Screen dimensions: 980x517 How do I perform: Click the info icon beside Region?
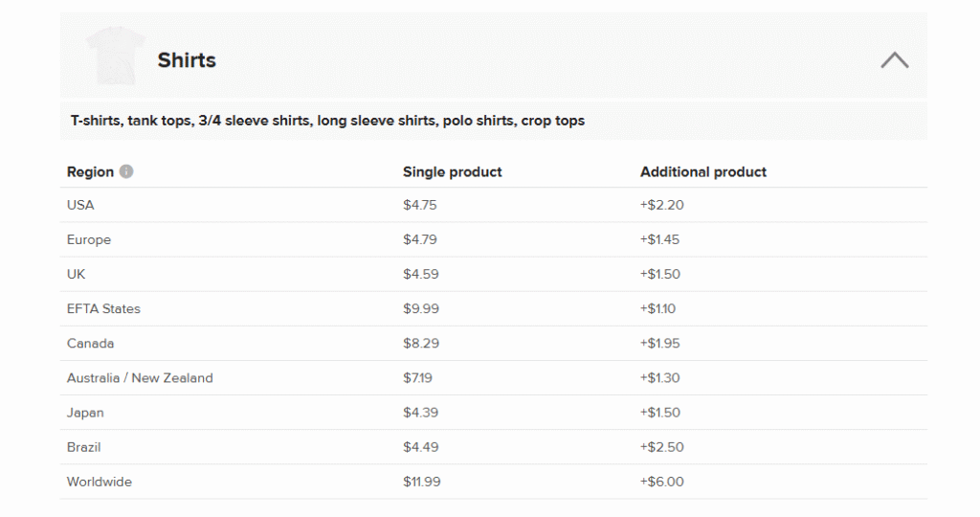pyautogui.click(x=126, y=172)
